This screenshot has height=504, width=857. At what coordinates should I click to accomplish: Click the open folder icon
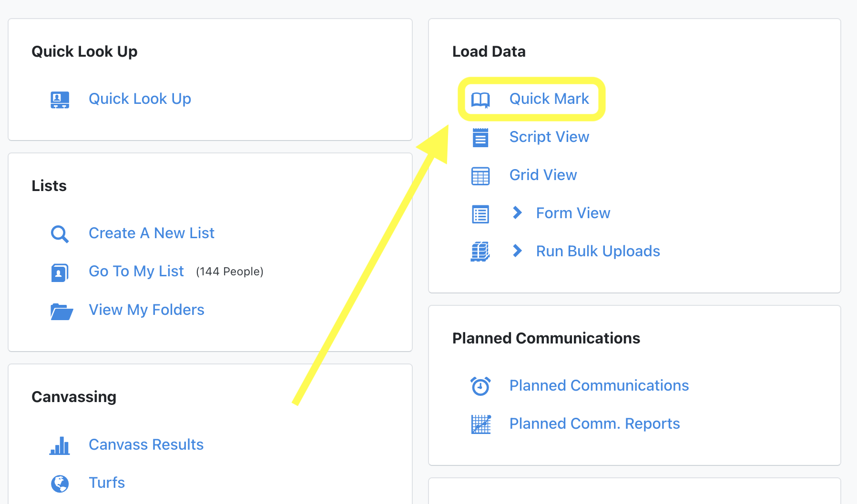click(61, 311)
